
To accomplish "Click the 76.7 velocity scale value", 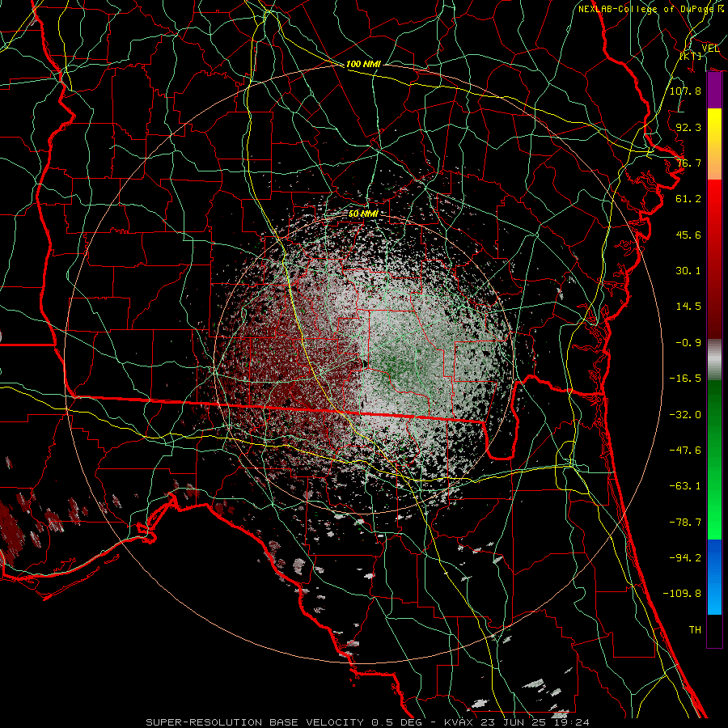I will click(x=688, y=163).
